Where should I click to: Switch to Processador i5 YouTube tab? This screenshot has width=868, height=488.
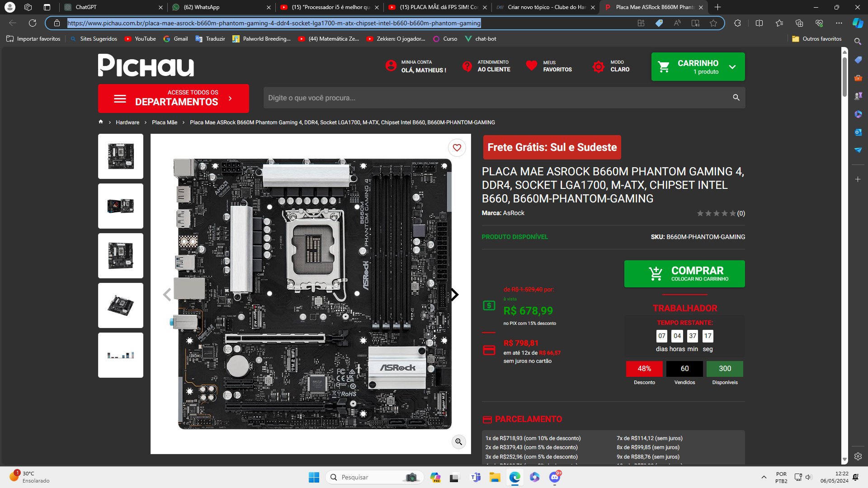click(x=329, y=7)
